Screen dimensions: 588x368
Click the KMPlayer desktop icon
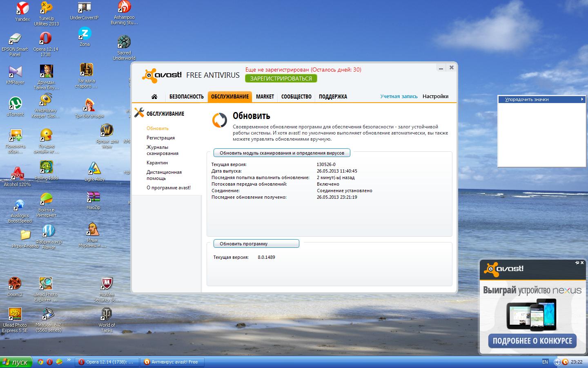pyautogui.click(x=15, y=75)
